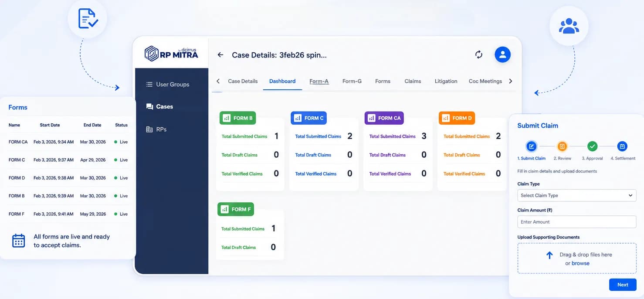
Task: Click the FORM F green badge
Action: (x=236, y=209)
